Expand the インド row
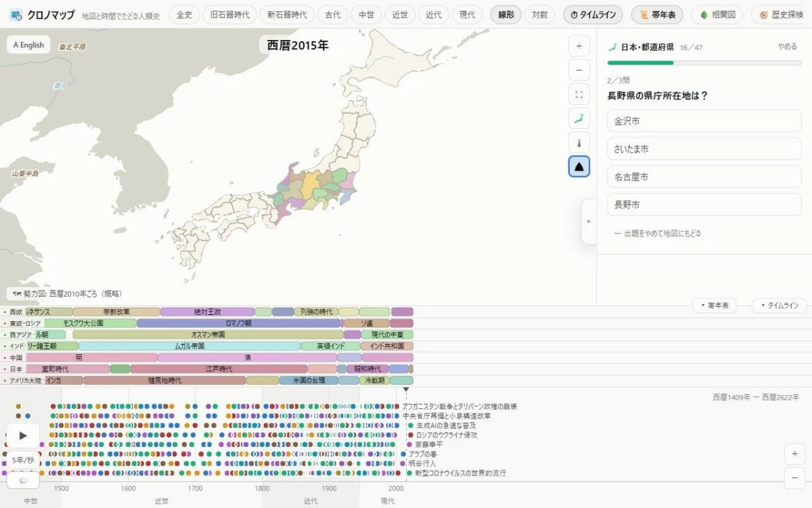The width and height of the screenshot is (812, 508). (14, 346)
